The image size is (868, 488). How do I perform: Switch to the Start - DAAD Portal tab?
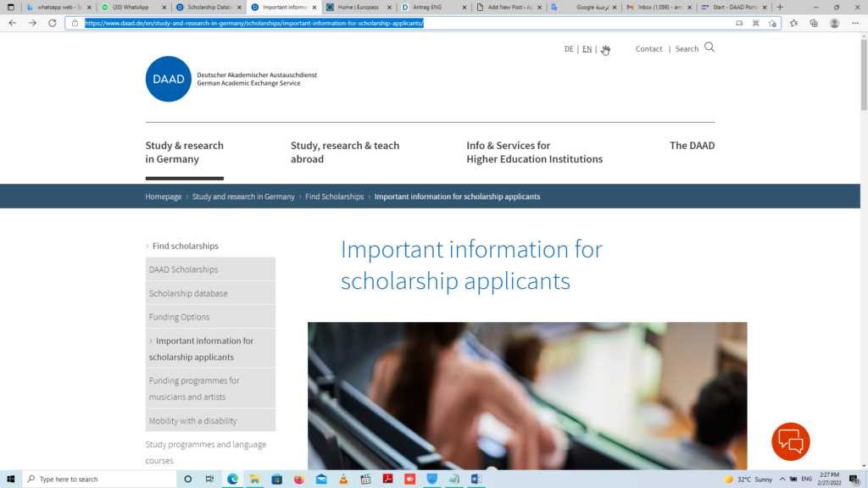(x=734, y=7)
